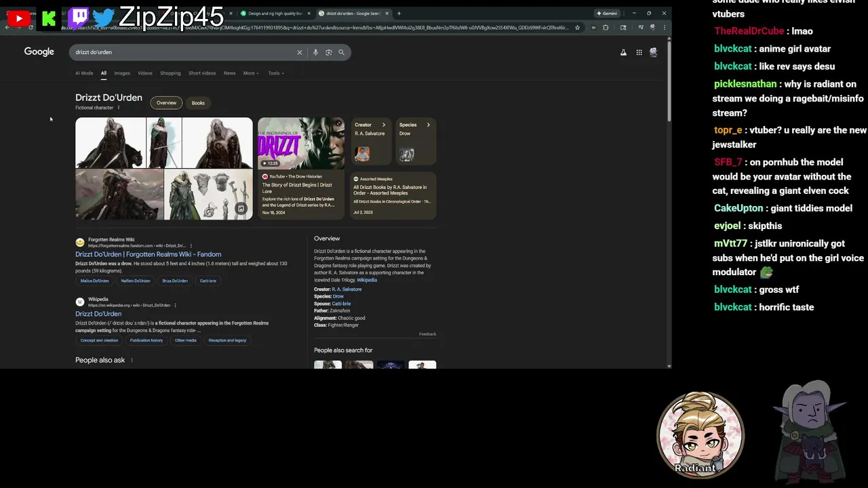Click the Wikipedia favicon
Image resolution: width=868 pixels, height=488 pixels.
[x=80, y=302]
